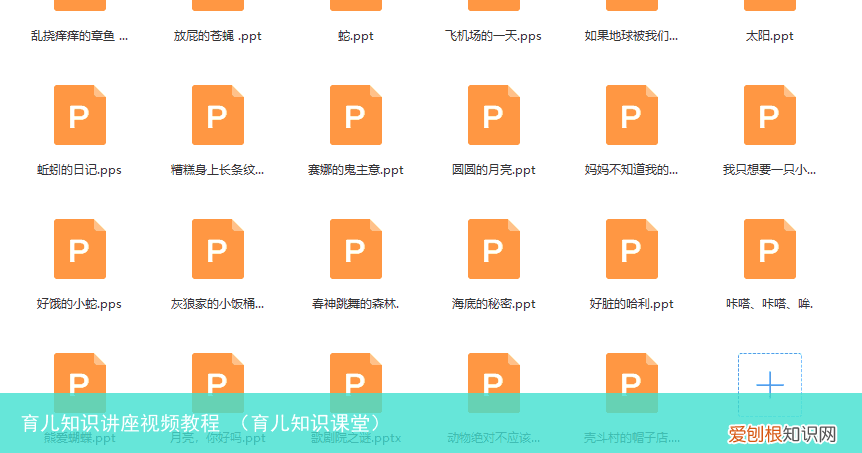Image resolution: width=862 pixels, height=453 pixels.
Task: Select the label 海底的秘密.ppt
Action: [x=494, y=304]
